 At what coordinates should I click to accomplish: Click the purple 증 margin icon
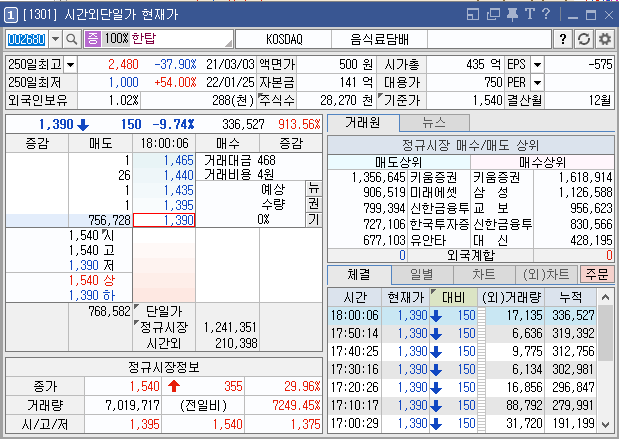pos(92,39)
